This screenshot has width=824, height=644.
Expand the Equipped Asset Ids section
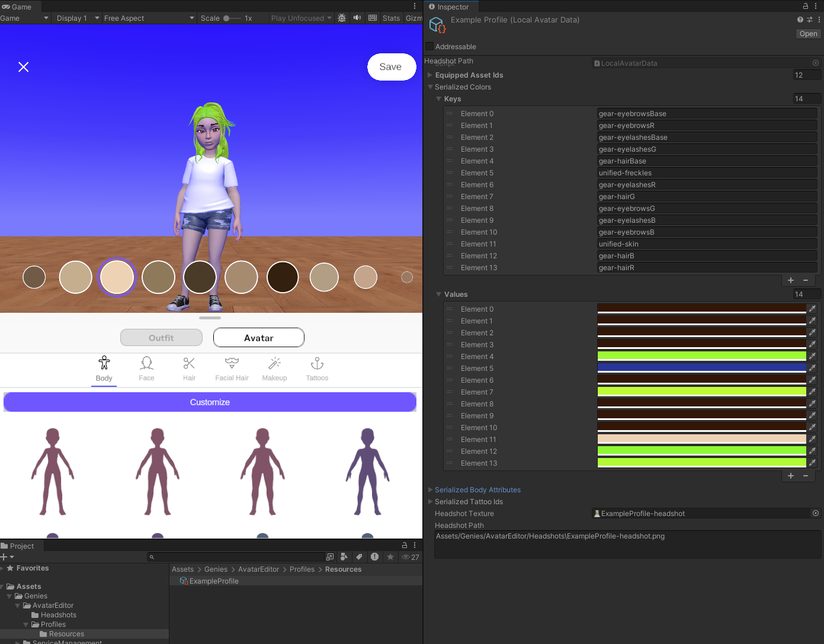pyautogui.click(x=430, y=75)
